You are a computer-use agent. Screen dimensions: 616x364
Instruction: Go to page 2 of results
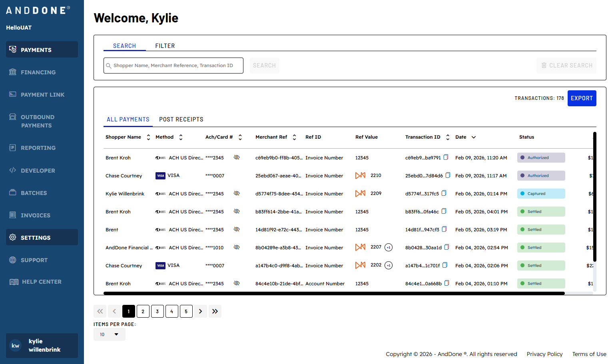[143, 311]
